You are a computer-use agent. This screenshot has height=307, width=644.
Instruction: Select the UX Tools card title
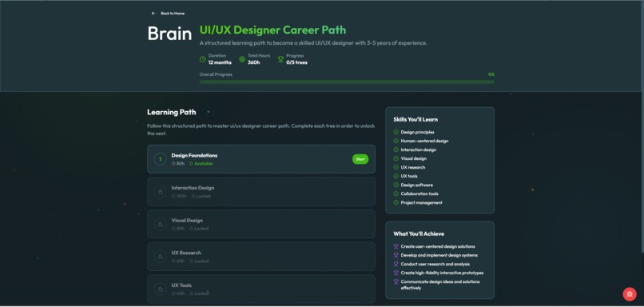pyautogui.click(x=181, y=285)
